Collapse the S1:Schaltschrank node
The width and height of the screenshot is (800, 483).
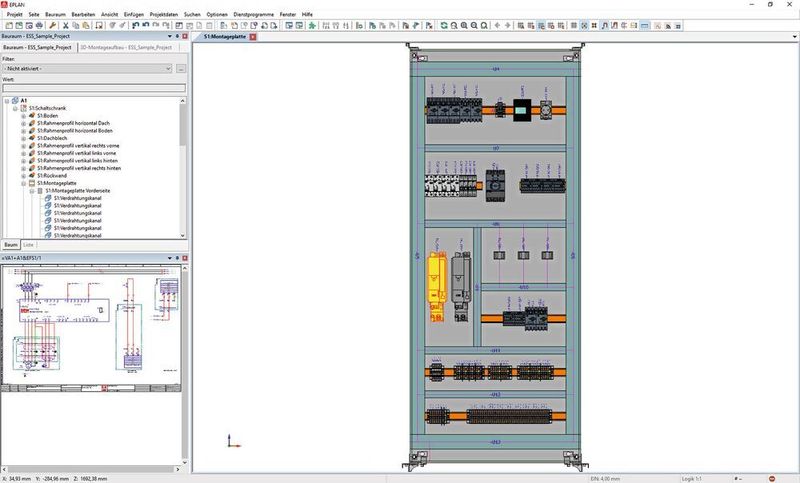(x=15, y=109)
